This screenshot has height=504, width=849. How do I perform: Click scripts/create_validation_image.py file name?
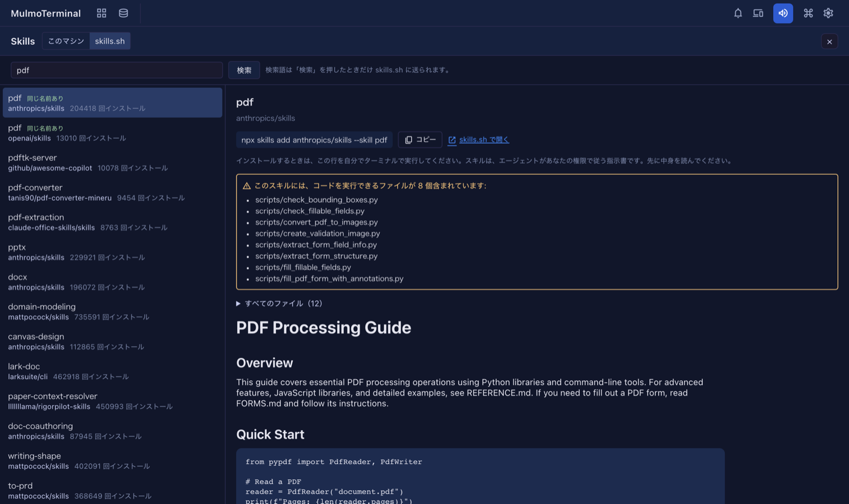pos(318,234)
